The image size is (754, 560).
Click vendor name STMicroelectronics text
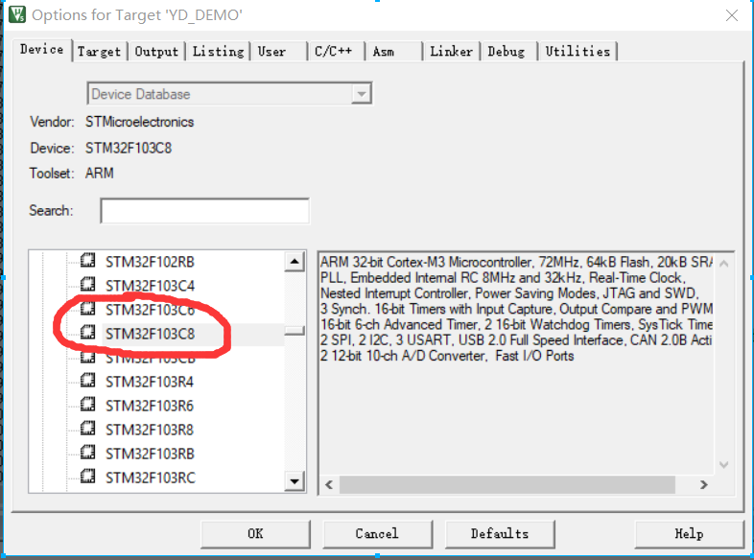139,122
